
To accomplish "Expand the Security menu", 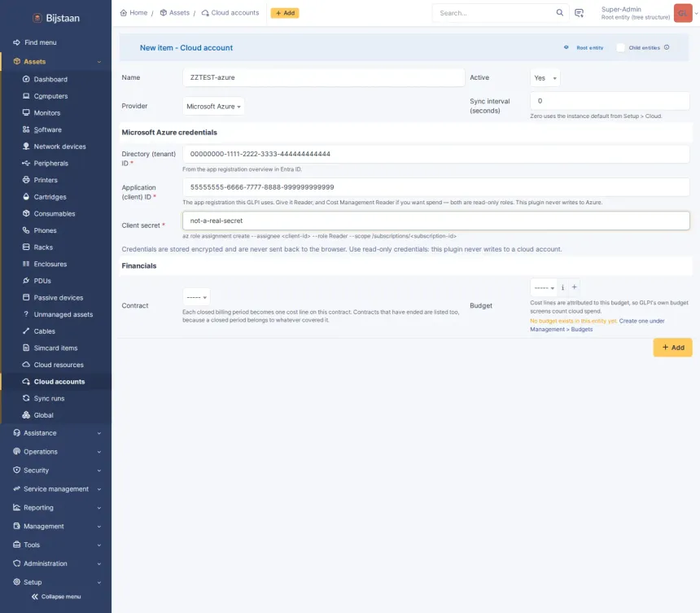I will [56, 471].
